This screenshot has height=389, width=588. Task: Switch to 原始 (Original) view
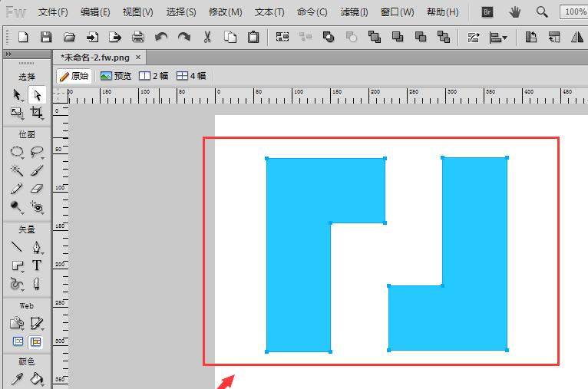[x=74, y=76]
